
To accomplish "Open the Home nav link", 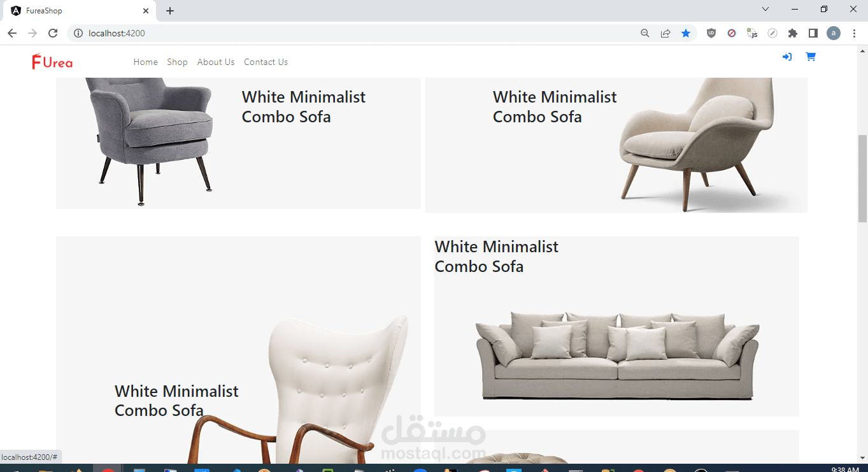I will pos(145,62).
